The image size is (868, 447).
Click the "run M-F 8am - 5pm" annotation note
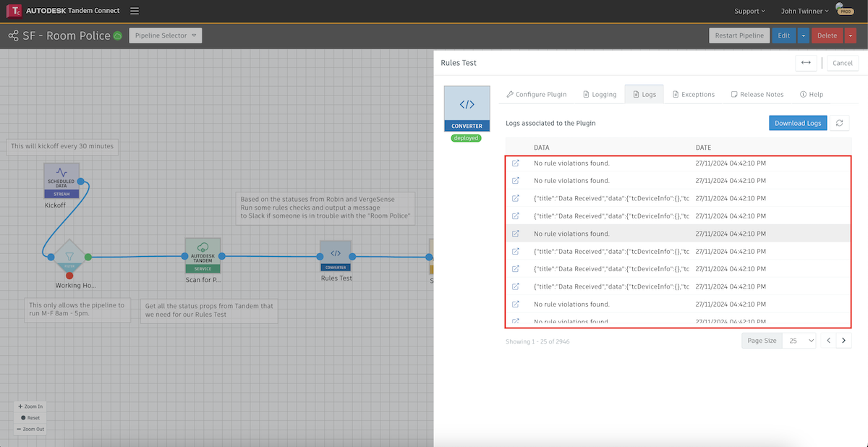click(x=77, y=310)
